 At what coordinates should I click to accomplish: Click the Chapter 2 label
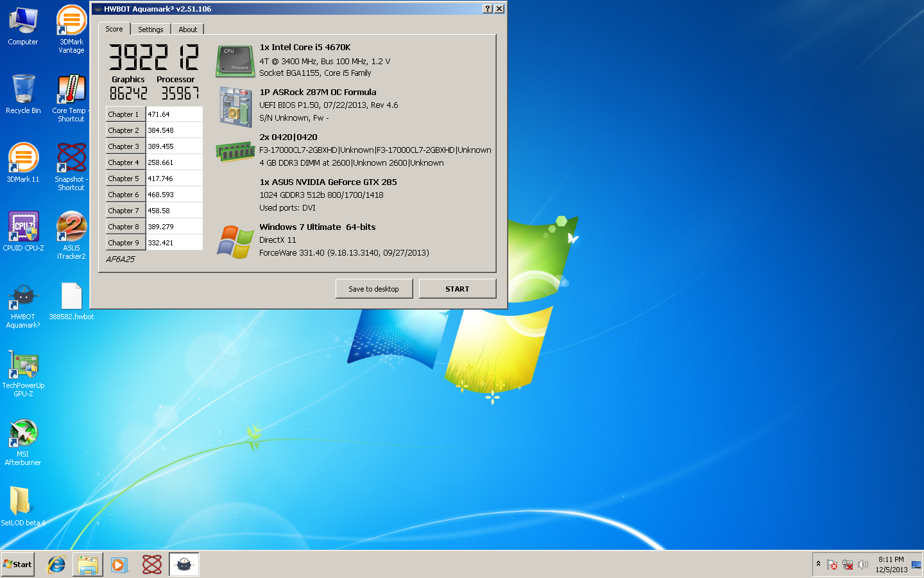[x=126, y=130]
